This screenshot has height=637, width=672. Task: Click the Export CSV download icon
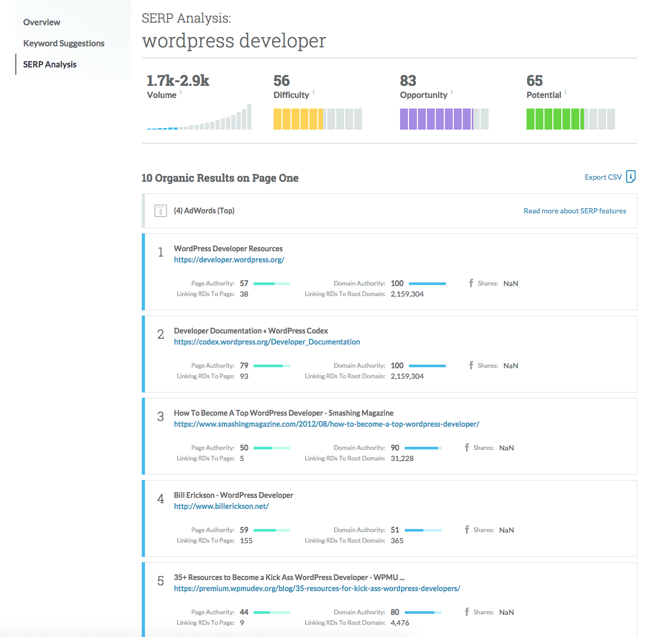631,177
